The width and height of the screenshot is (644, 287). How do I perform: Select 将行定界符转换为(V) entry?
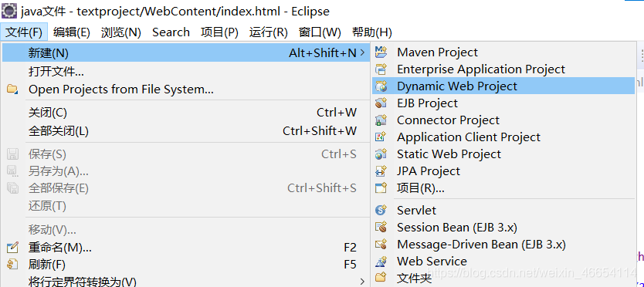click(185, 282)
